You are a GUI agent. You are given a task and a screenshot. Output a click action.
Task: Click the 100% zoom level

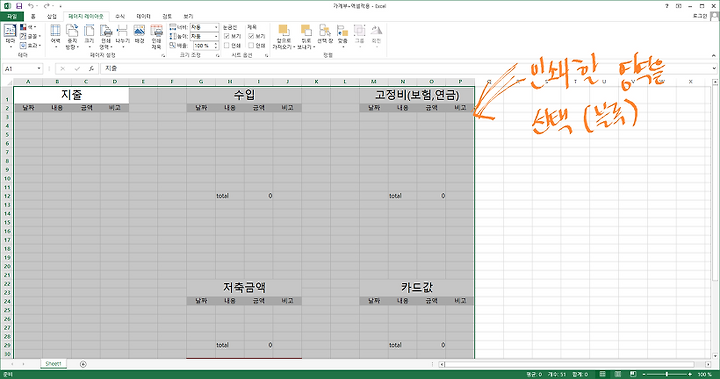(x=704, y=374)
